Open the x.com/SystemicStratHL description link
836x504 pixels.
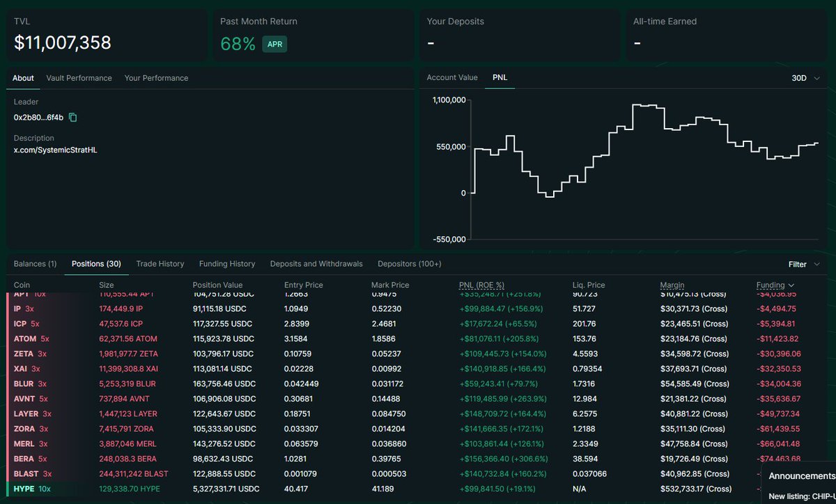pos(55,150)
